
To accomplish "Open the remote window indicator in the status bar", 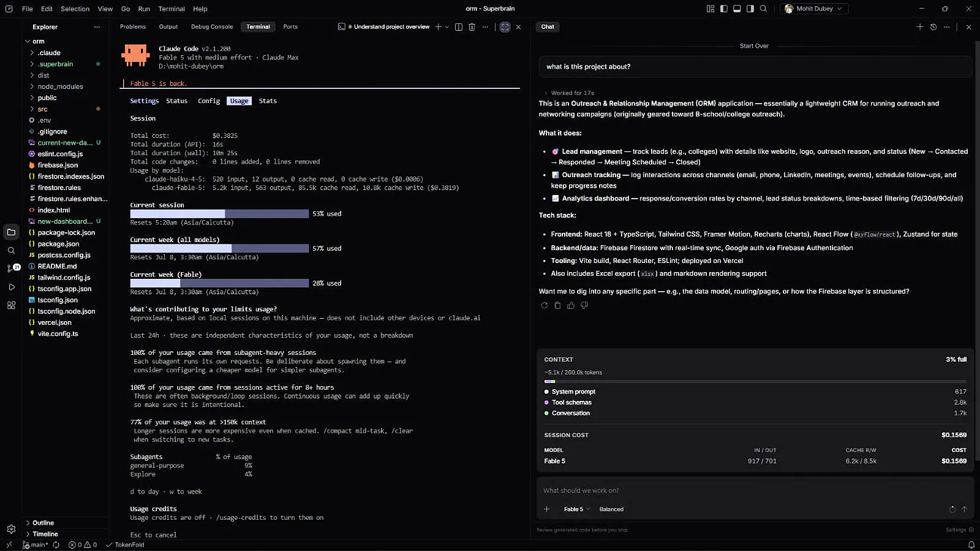I will (9, 545).
